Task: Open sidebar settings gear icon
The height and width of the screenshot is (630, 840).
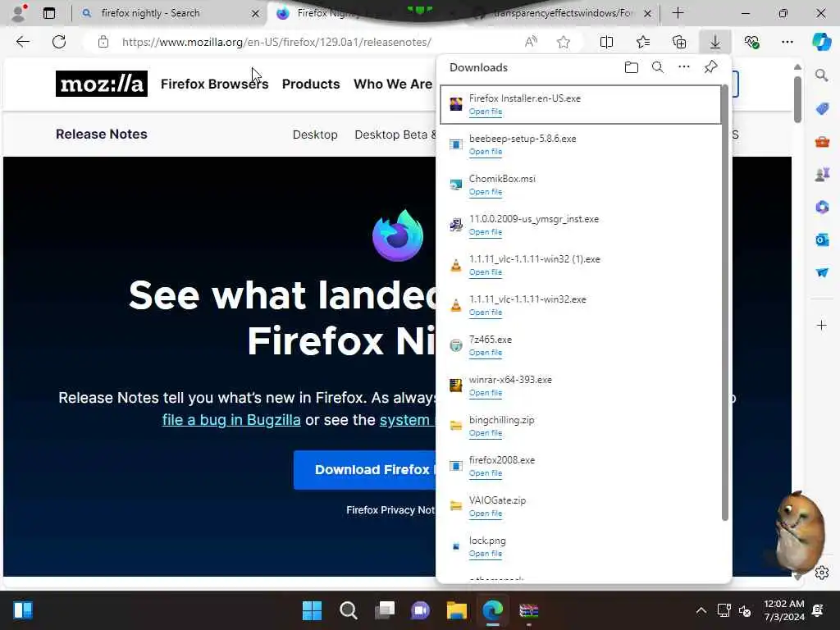Action: point(822,573)
